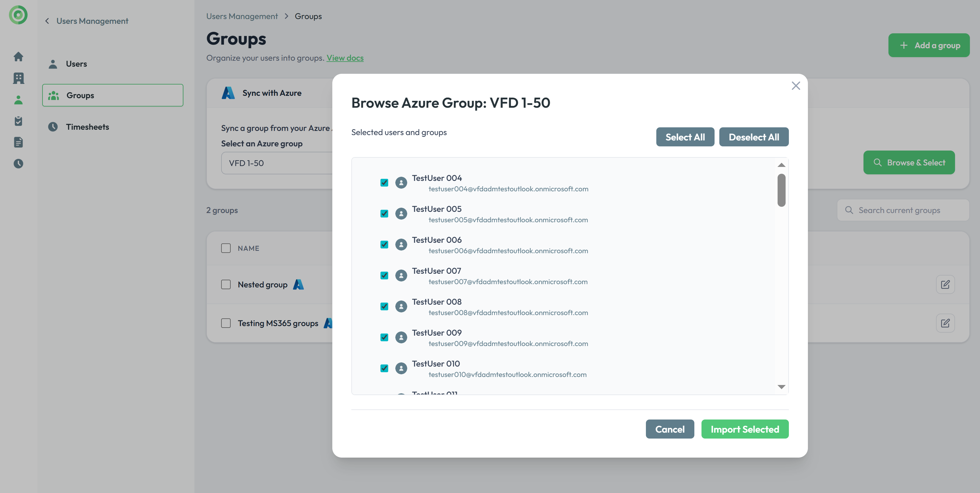Go back via Users Management chevron

click(x=47, y=21)
